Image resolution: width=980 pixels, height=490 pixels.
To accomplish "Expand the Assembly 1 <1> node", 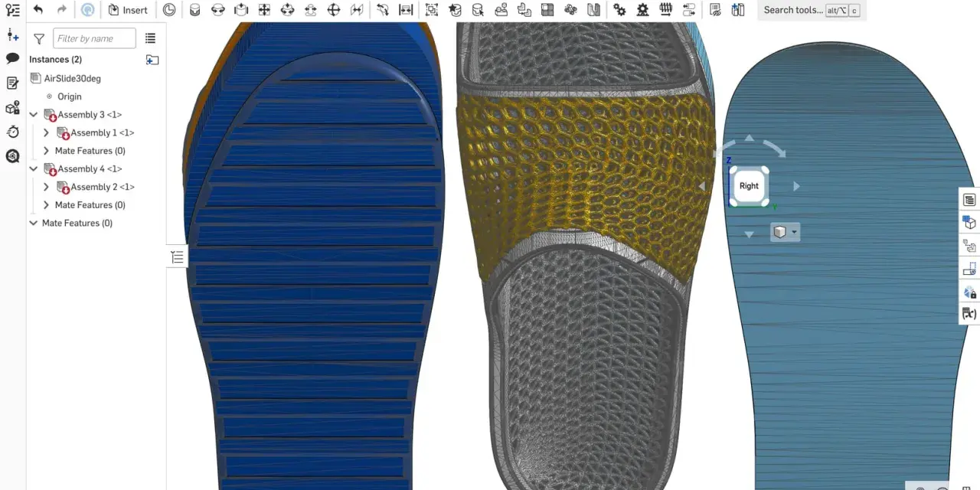I will coord(47,132).
